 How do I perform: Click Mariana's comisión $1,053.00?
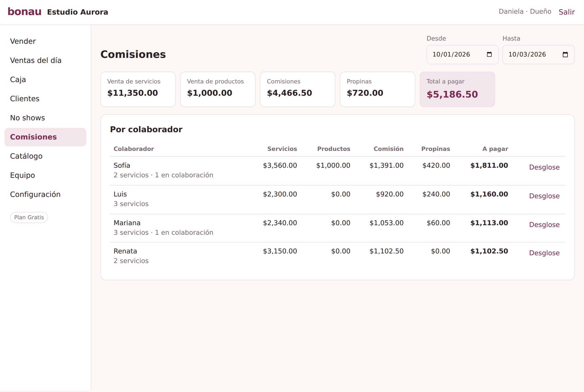pos(386,223)
